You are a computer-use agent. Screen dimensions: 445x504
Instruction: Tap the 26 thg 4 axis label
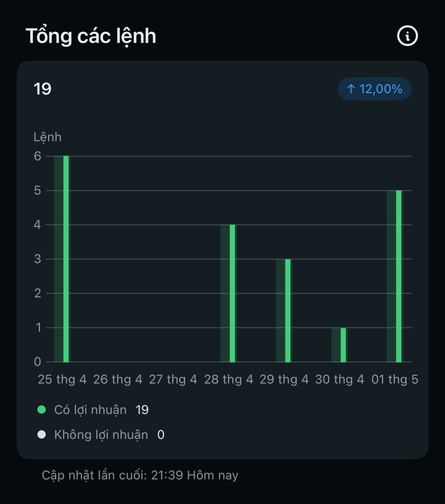point(118,379)
